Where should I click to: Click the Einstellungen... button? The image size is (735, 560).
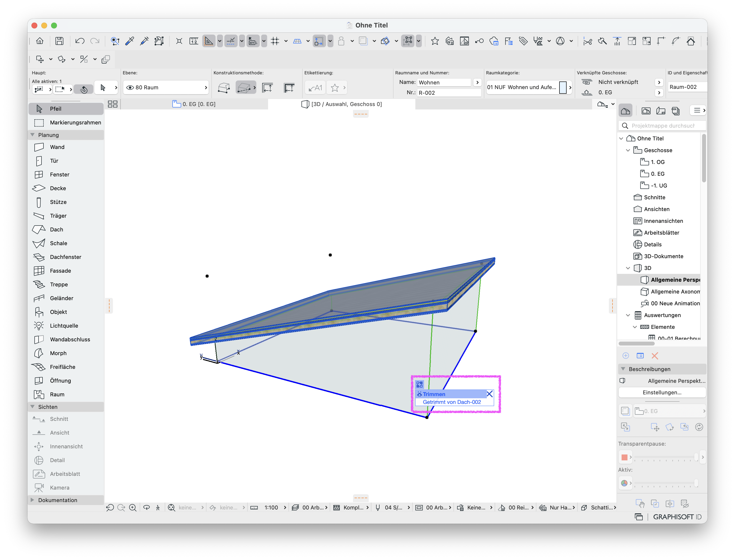tap(662, 392)
